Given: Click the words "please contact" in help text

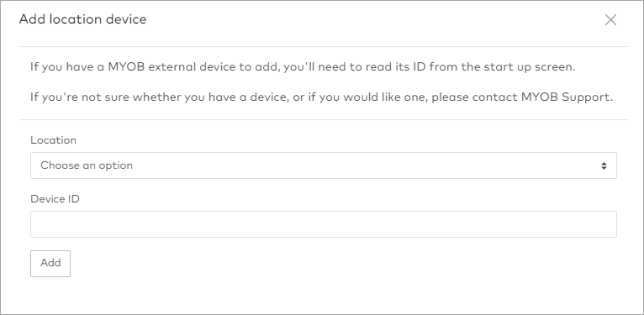Looking at the screenshot, I should 474,97.
